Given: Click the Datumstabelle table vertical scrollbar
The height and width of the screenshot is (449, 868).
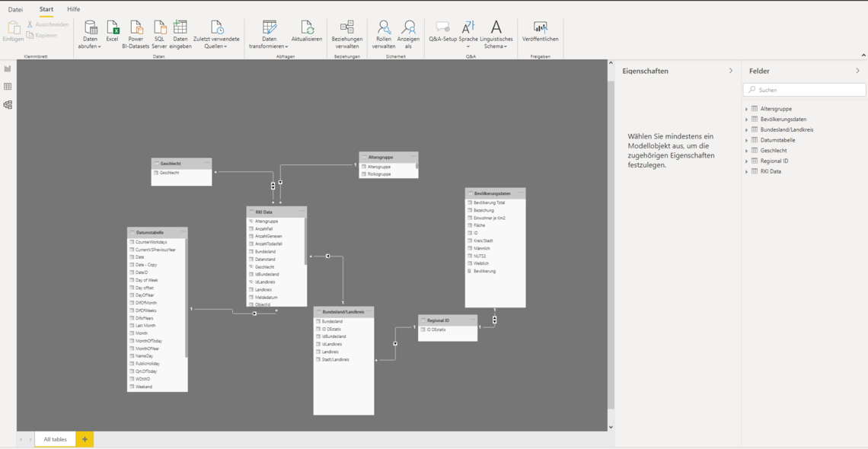Looking at the screenshot, I should [x=187, y=298].
